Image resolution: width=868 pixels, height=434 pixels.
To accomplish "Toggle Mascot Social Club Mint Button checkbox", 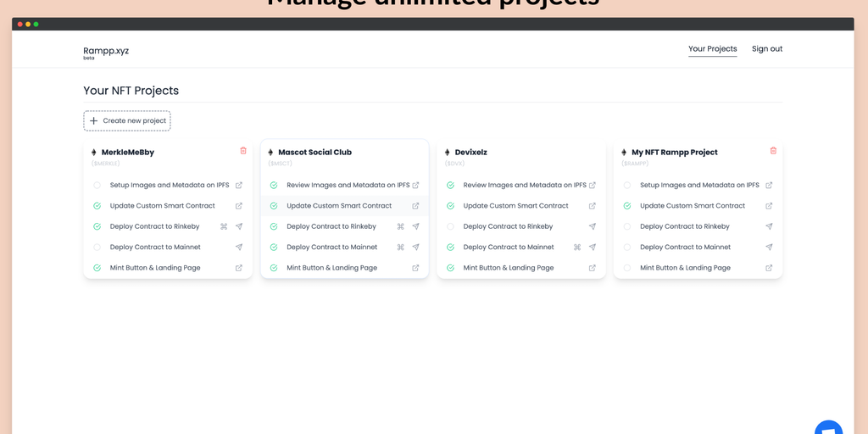I will point(274,268).
